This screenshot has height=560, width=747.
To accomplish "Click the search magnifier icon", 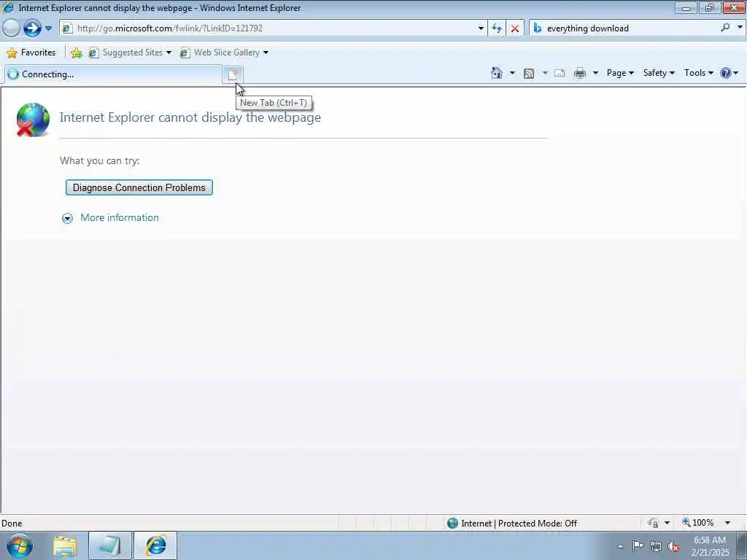I will [x=726, y=28].
